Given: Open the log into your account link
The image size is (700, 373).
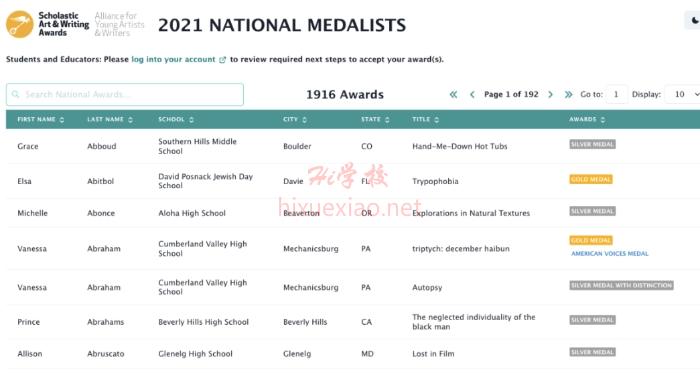Looking at the screenshot, I should [173, 59].
